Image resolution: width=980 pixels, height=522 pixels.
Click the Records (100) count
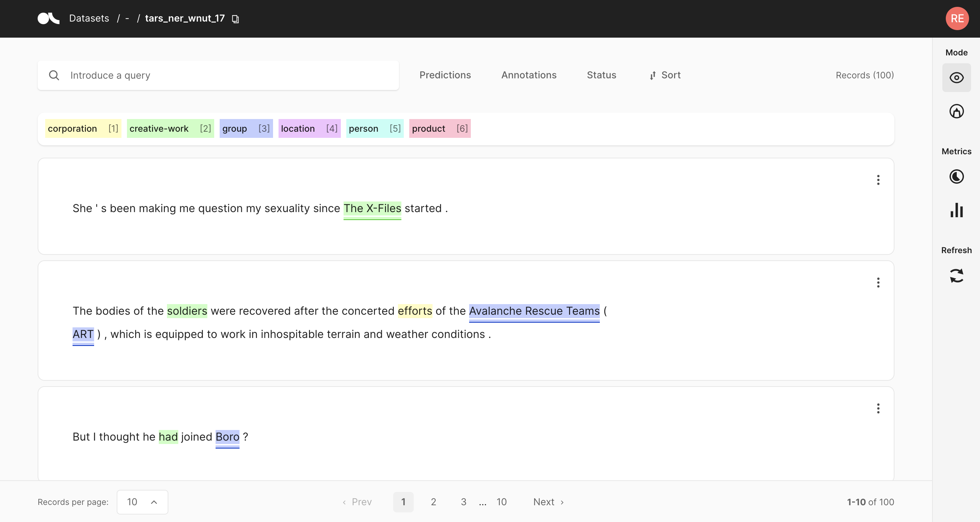coord(864,75)
